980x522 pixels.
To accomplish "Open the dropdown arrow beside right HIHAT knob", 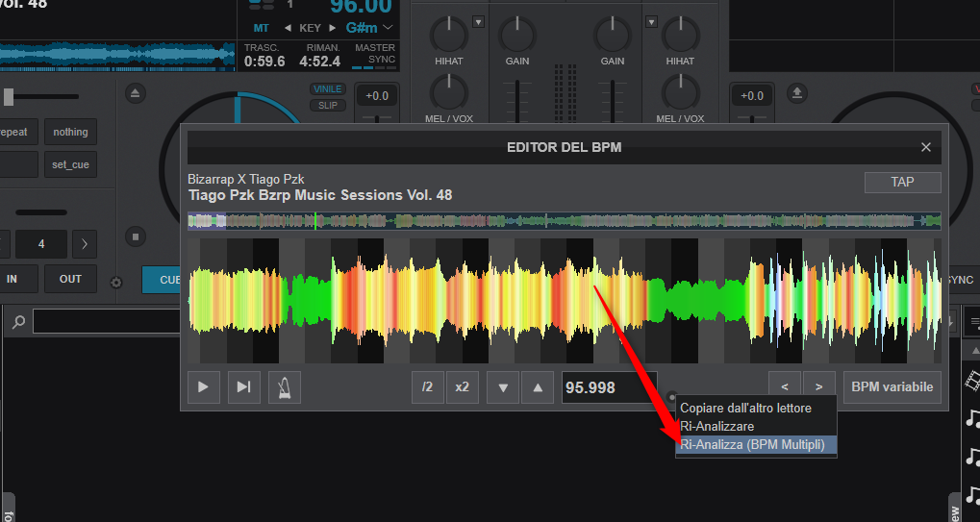I will click(651, 22).
